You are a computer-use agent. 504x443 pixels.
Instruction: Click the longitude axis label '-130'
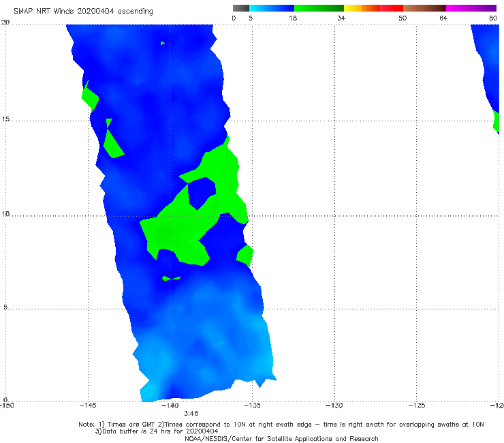(x=334, y=406)
